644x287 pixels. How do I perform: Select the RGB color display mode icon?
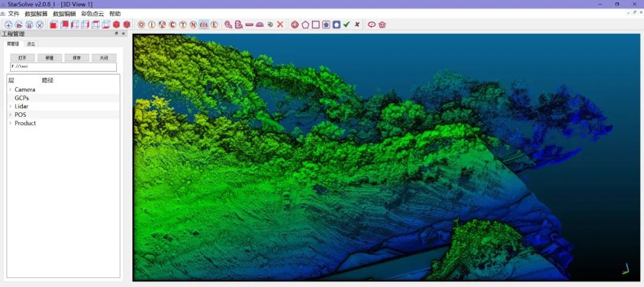click(x=162, y=24)
